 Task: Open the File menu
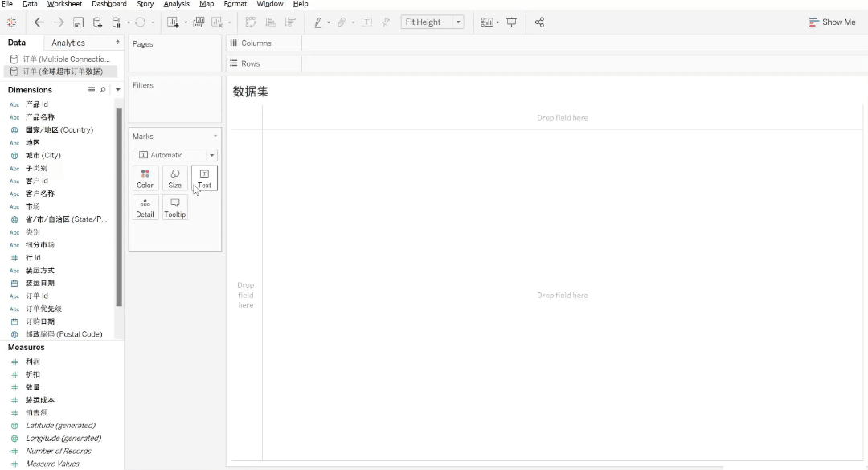click(x=7, y=4)
